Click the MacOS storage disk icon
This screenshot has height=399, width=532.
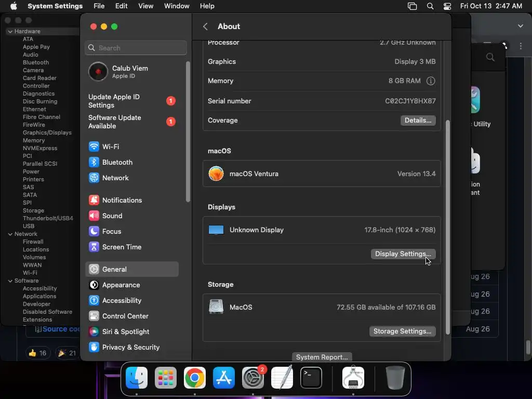tap(216, 307)
